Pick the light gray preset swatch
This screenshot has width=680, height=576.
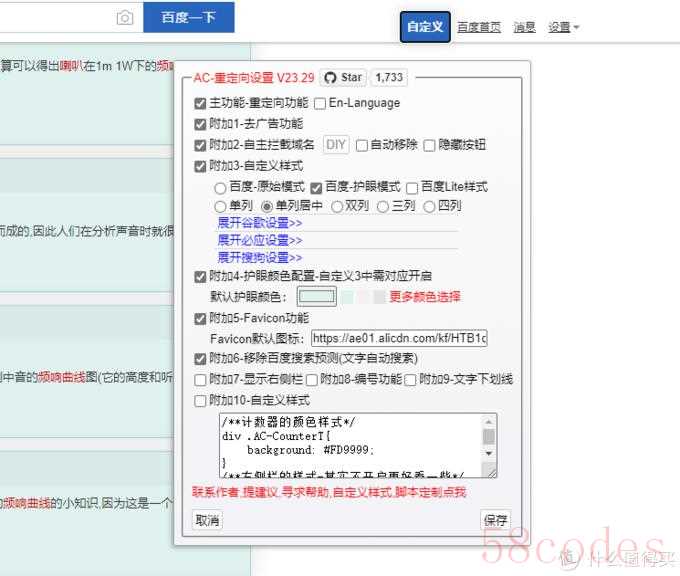[x=379, y=297]
